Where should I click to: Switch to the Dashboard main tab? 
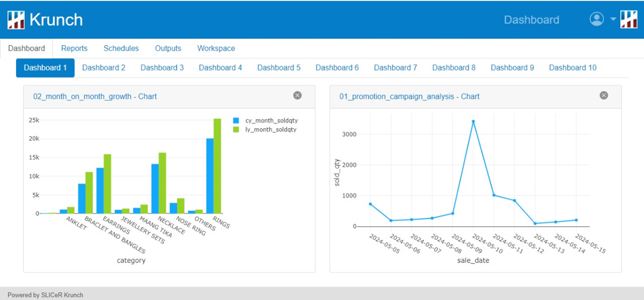coord(26,48)
